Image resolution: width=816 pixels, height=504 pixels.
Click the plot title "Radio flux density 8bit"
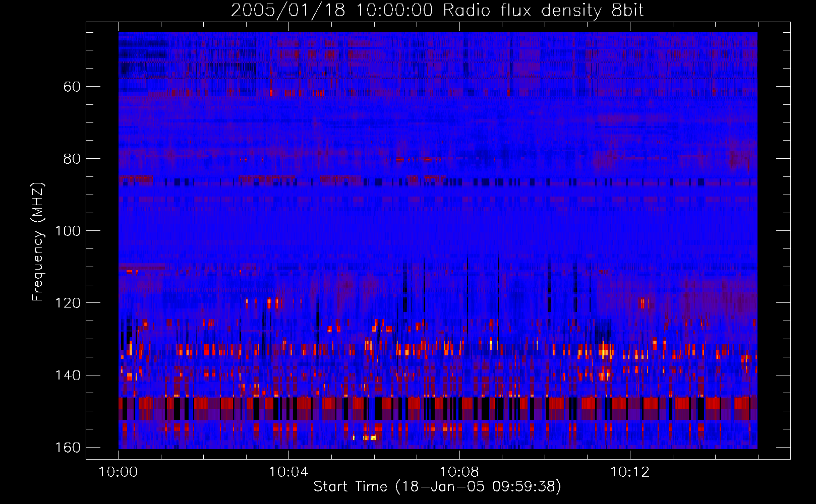(543, 11)
